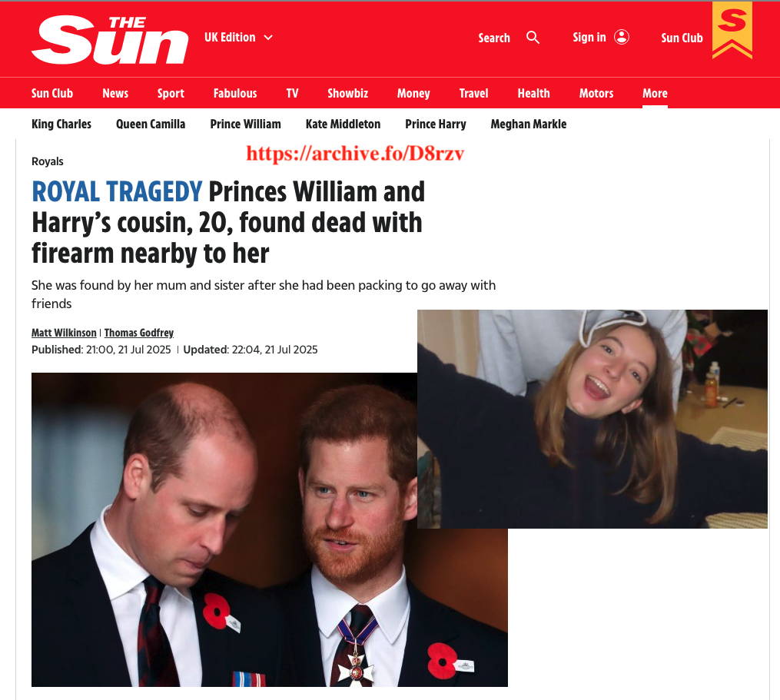Open author Matt Wilkinson's page
Screen dimensions: 780x700
tap(64, 333)
